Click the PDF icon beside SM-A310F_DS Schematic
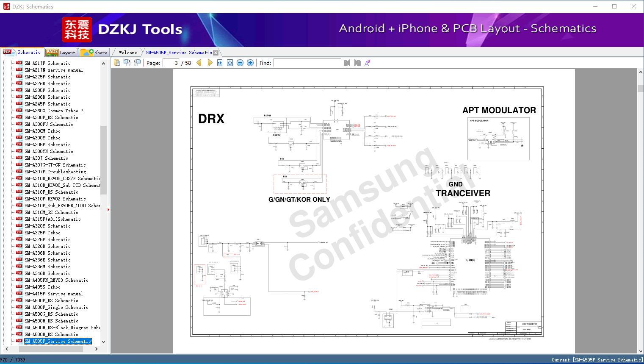 [x=19, y=192]
